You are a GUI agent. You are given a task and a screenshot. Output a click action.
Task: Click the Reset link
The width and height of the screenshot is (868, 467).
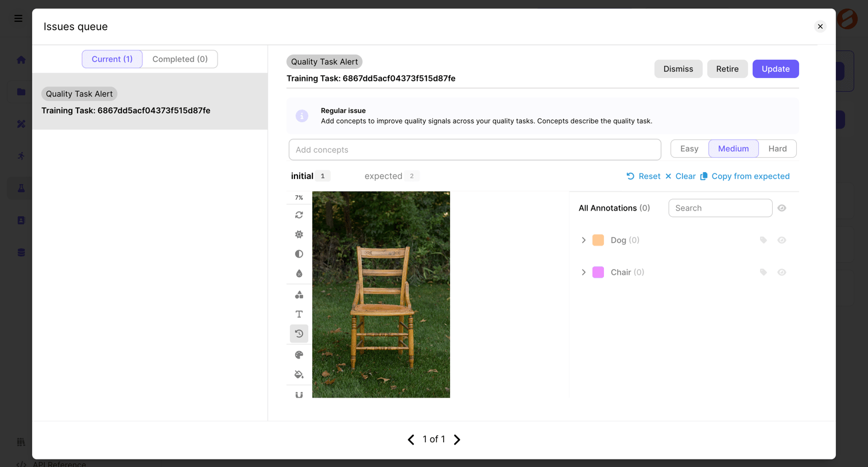tap(644, 176)
